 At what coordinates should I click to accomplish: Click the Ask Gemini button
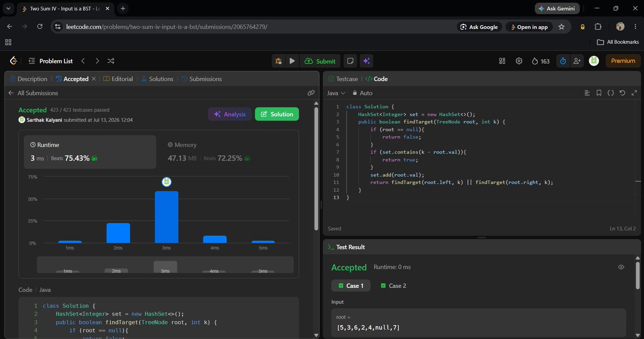point(558,9)
